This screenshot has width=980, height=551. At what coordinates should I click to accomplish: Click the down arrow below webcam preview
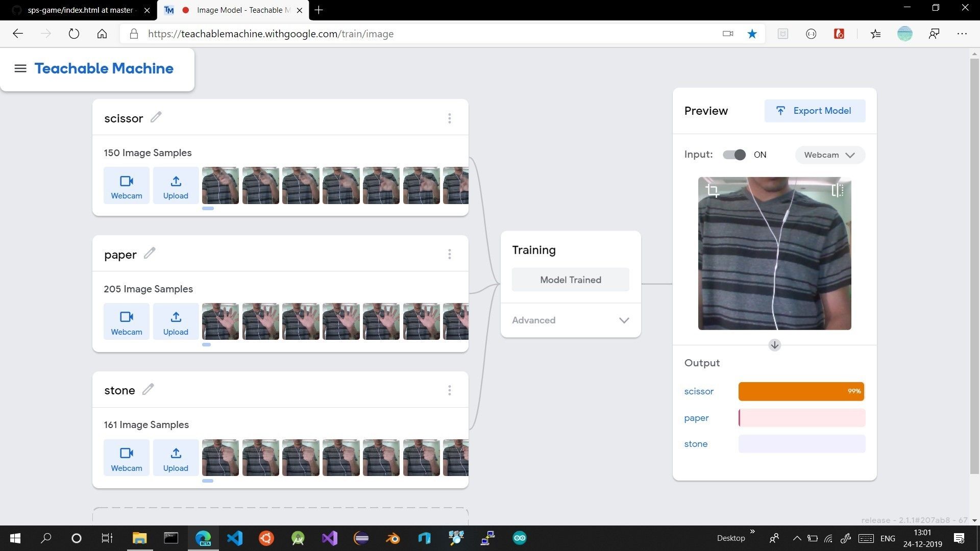[x=774, y=345]
